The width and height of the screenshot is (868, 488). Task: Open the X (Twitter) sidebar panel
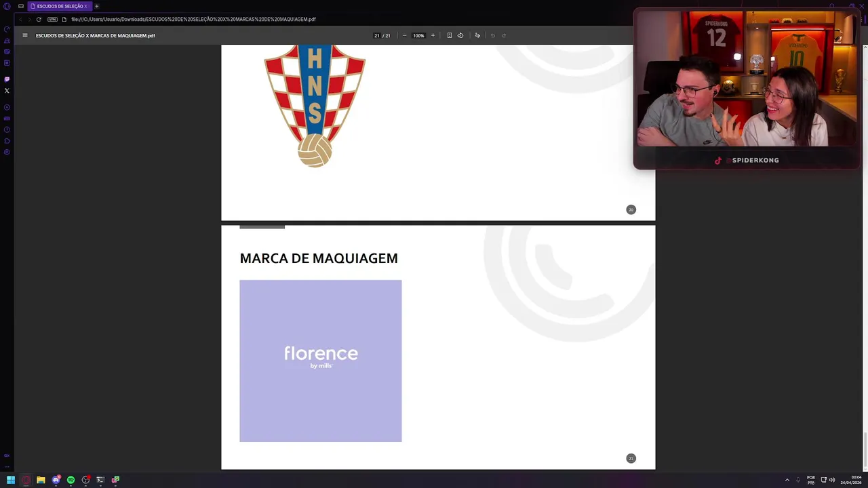pos(7,90)
